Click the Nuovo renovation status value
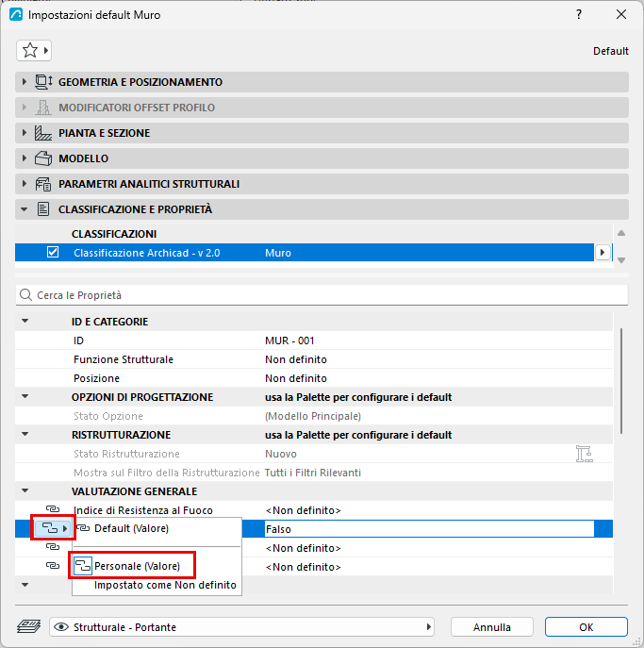Viewport: 644px width, 648px height. (x=280, y=454)
